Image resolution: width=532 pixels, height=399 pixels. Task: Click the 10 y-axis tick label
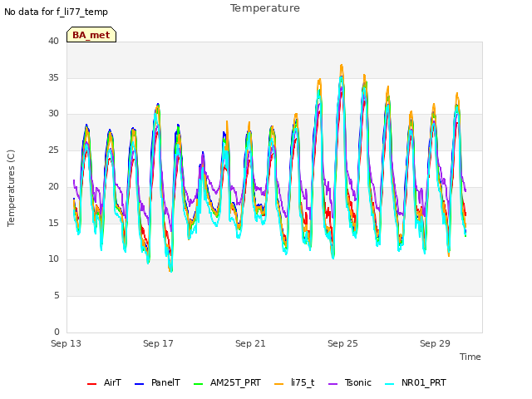tap(53, 259)
